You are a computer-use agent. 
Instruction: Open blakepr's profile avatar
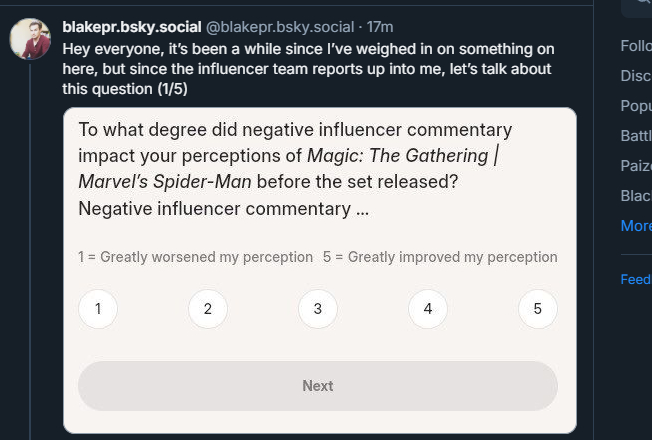31,39
